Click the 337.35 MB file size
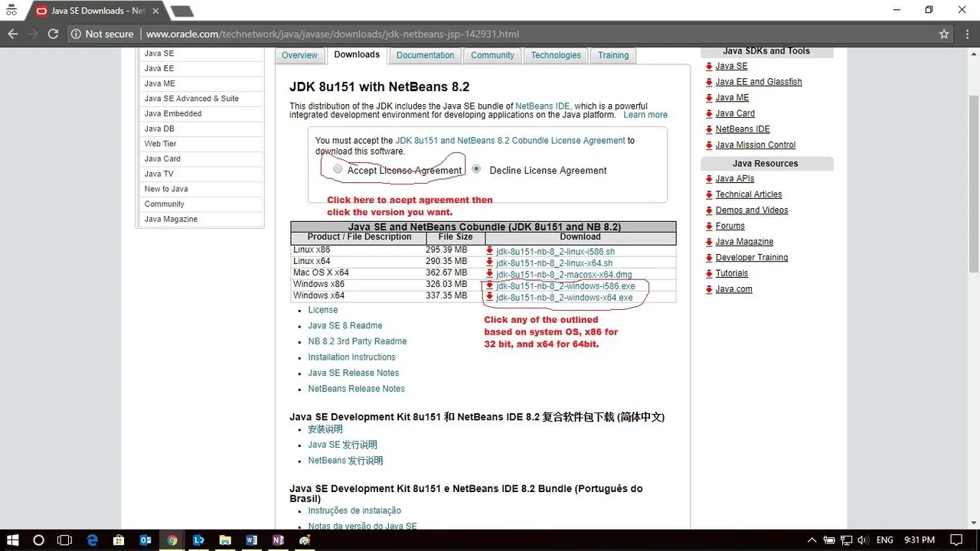The height and width of the screenshot is (551, 980). [x=446, y=295]
